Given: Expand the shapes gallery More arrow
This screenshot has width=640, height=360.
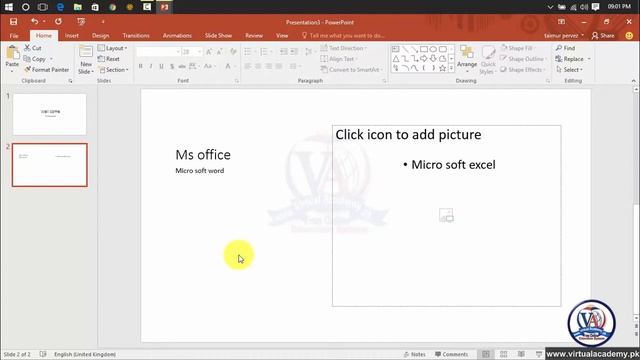Looking at the screenshot, I should point(451,68).
